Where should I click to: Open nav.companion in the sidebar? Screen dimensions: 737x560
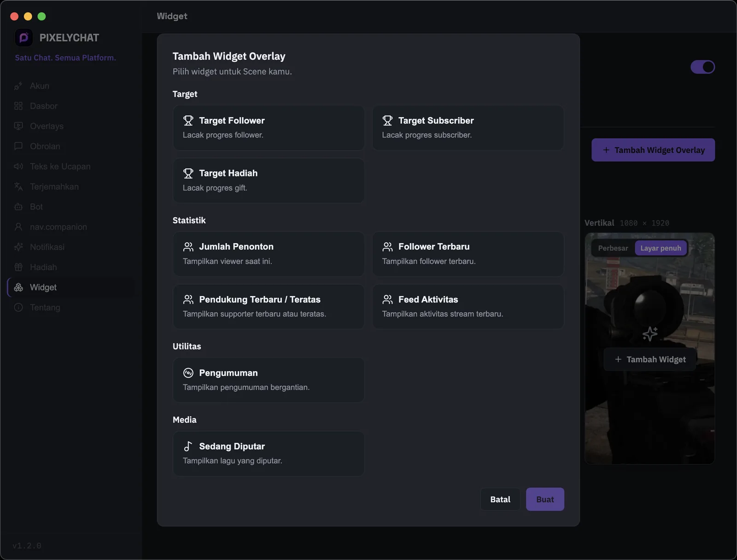tap(71, 227)
